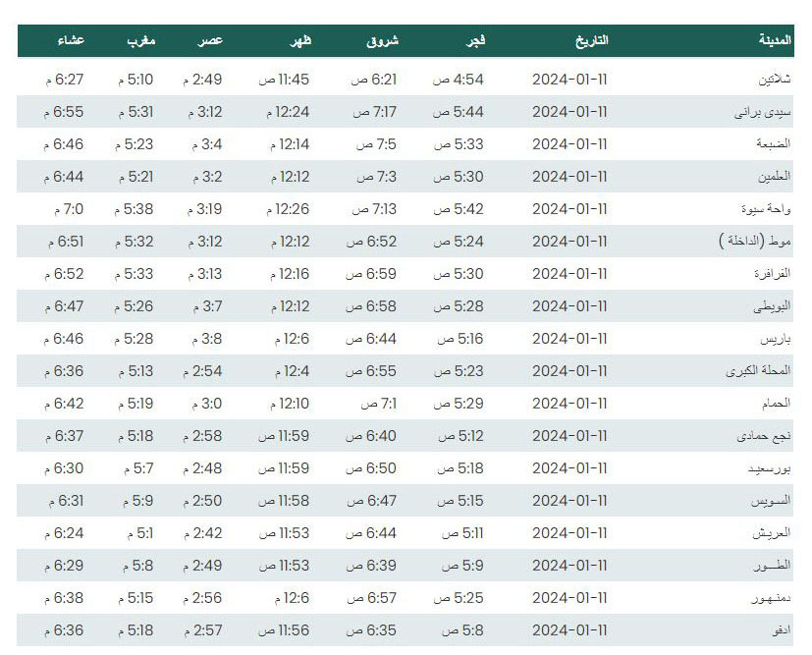Click the عشاء column header

click(71, 40)
